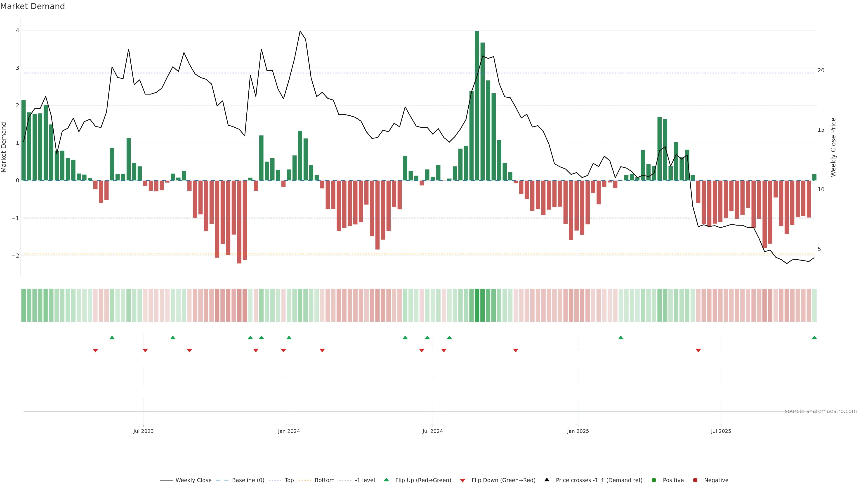Toggle the Top legend entry
Viewport: 868px width, 488px height.
tap(289, 480)
